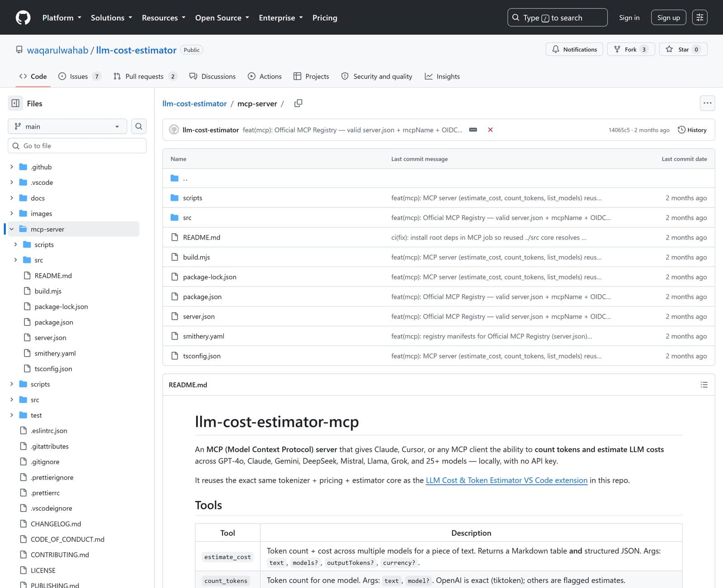Viewport: 723px width, 588px height.
Task: Collapse the file tree side panel
Action: [x=15, y=103]
